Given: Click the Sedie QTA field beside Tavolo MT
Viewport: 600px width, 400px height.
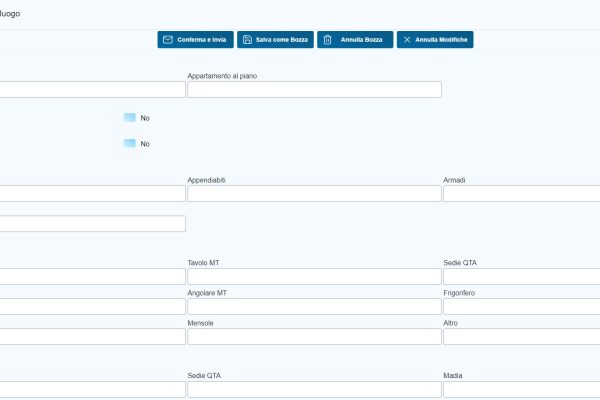Looking at the screenshot, I should tap(522, 276).
